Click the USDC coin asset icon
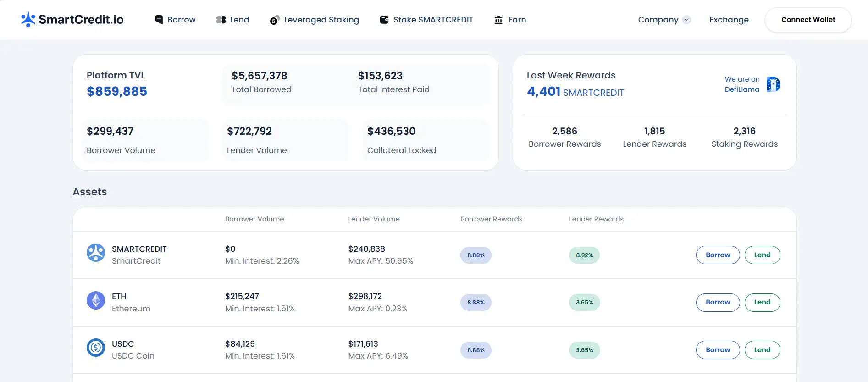Viewport: 868px width, 382px height. (x=96, y=348)
